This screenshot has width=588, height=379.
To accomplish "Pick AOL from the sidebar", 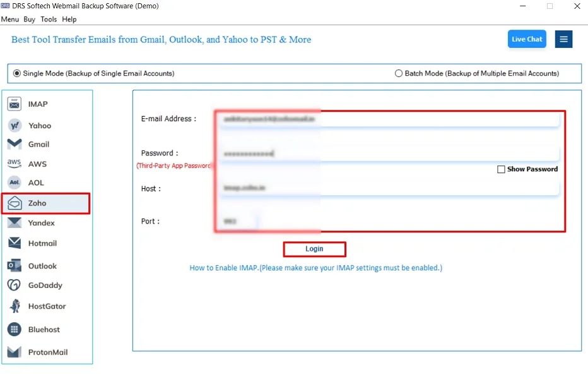I will pos(37,183).
